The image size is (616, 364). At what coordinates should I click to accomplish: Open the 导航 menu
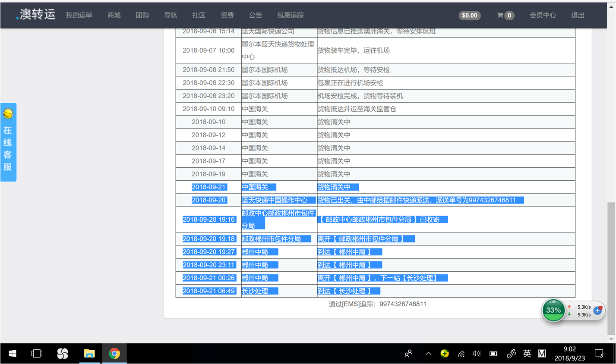coord(171,15)
